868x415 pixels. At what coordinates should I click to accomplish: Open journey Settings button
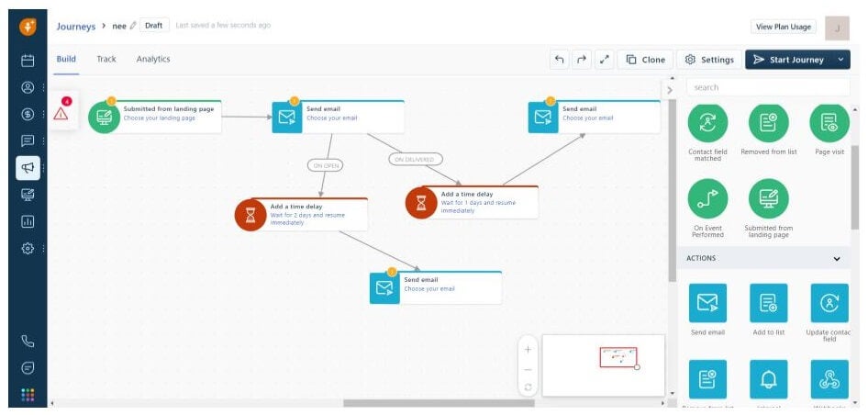click(x=709, y=60)
